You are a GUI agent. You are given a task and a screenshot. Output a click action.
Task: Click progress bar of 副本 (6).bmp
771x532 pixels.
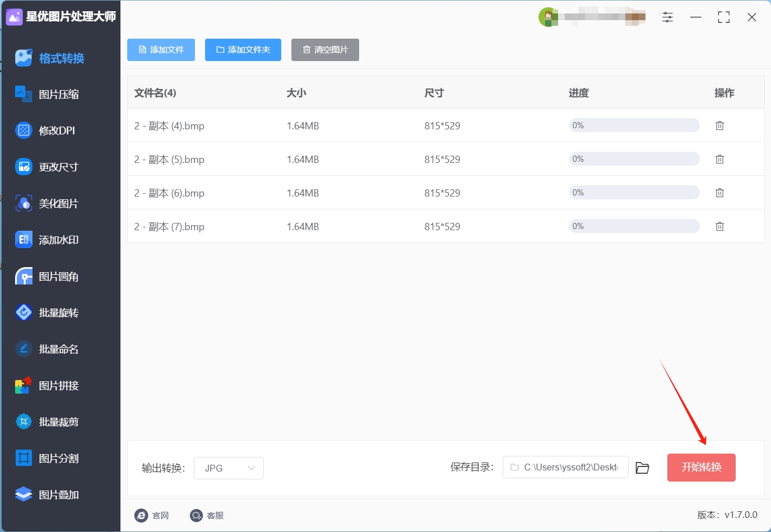[634, 193]
